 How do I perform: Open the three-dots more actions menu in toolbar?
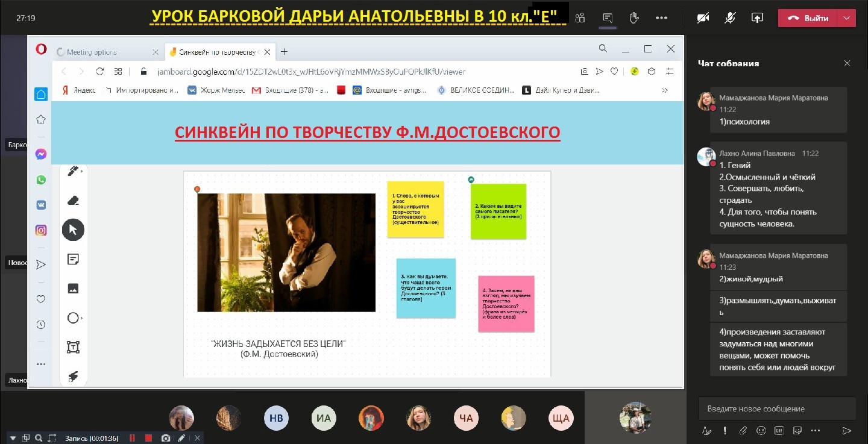coord(661,18)
